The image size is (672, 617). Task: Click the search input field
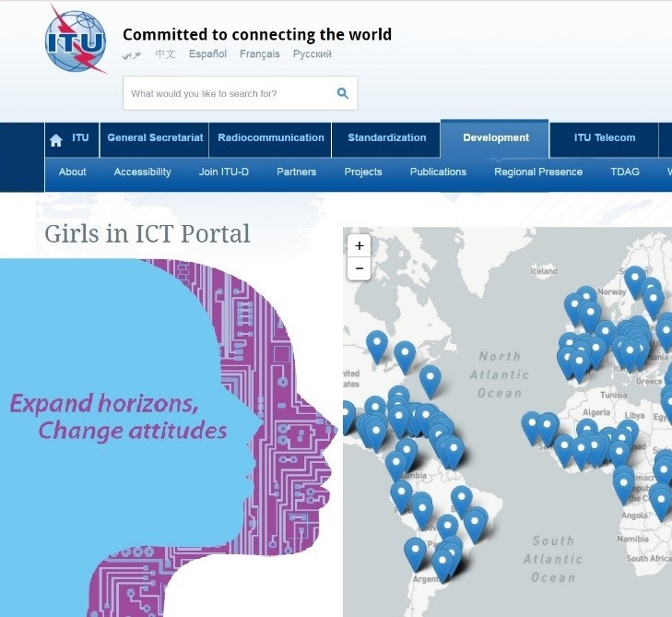pos(240,93)
